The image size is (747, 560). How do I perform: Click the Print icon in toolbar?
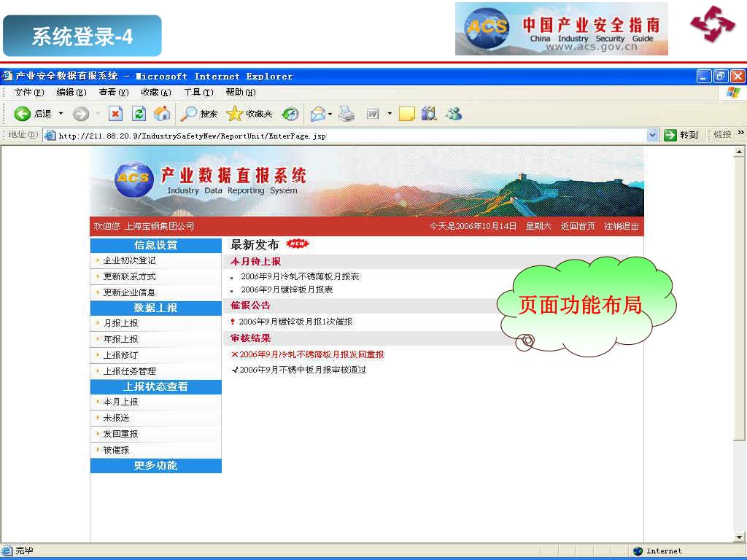(347, 114)
